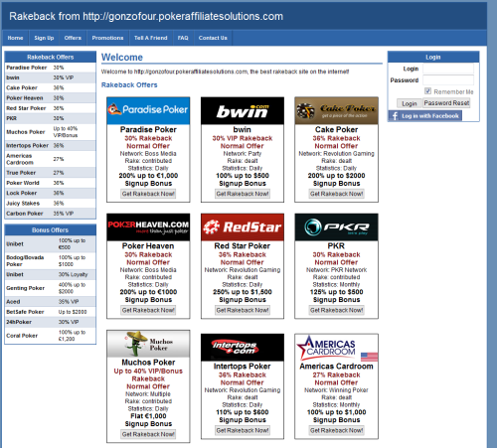Select the RedStar logo banner
Image resolution: width=497 pixels, height=448 pixels.
243,227
